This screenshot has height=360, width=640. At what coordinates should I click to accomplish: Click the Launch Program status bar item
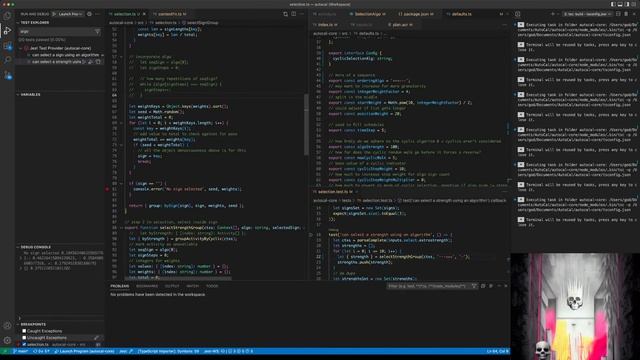pyautogui.click(x=84, y=351)
